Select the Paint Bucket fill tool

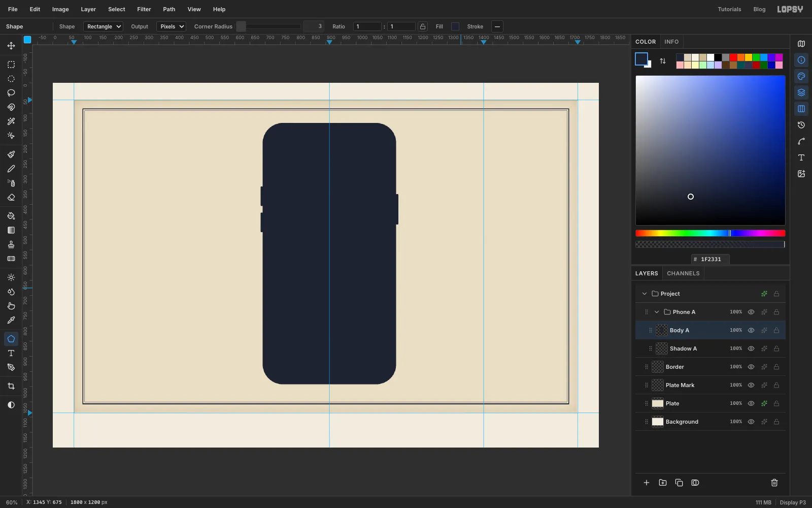point(11,216)
